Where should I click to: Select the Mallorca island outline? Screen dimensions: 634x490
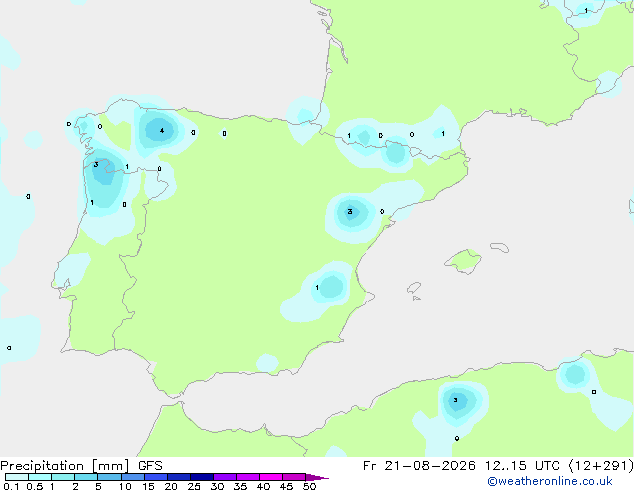tap(463, 262)
